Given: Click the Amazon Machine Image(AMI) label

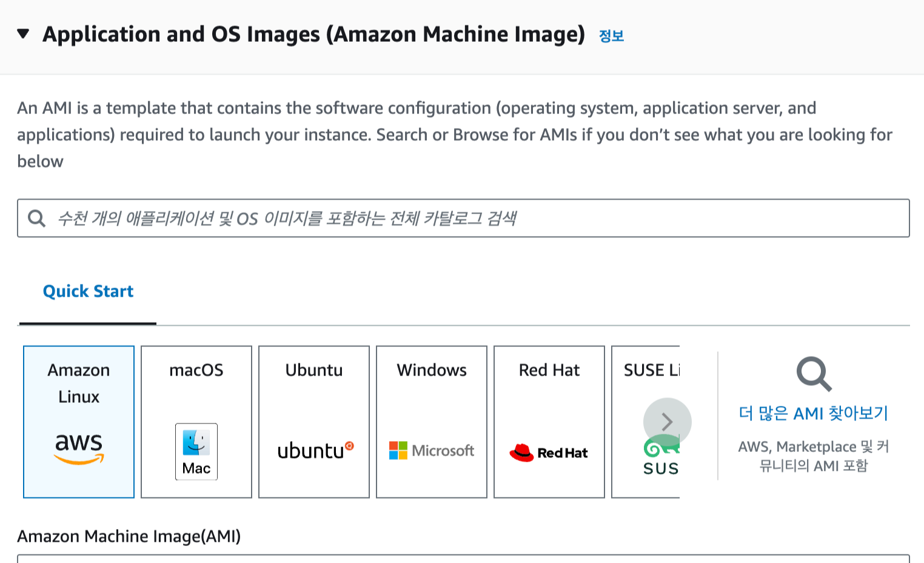Looking at the screenshot, I should coord(129,536).
